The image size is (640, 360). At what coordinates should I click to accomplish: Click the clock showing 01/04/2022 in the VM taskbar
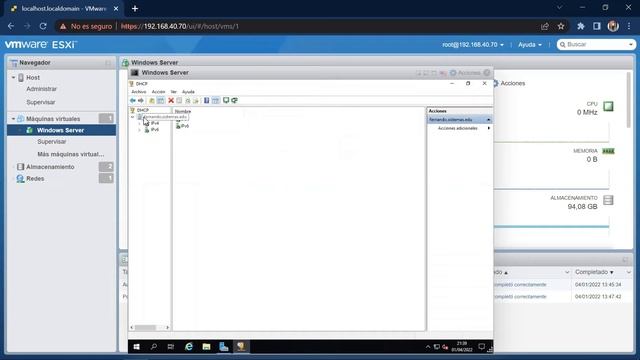(462, 347)
